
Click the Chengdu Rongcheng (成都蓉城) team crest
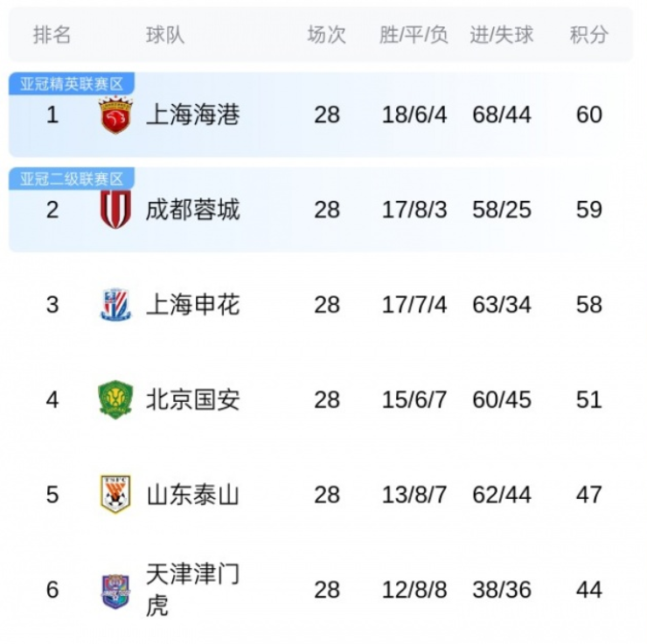click(x=115, y=210)
